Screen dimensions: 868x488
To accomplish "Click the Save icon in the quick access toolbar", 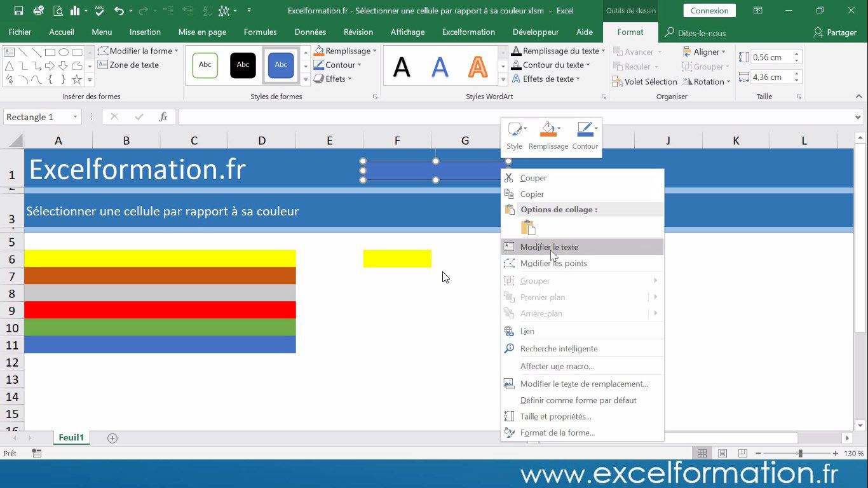I will 18,11.
